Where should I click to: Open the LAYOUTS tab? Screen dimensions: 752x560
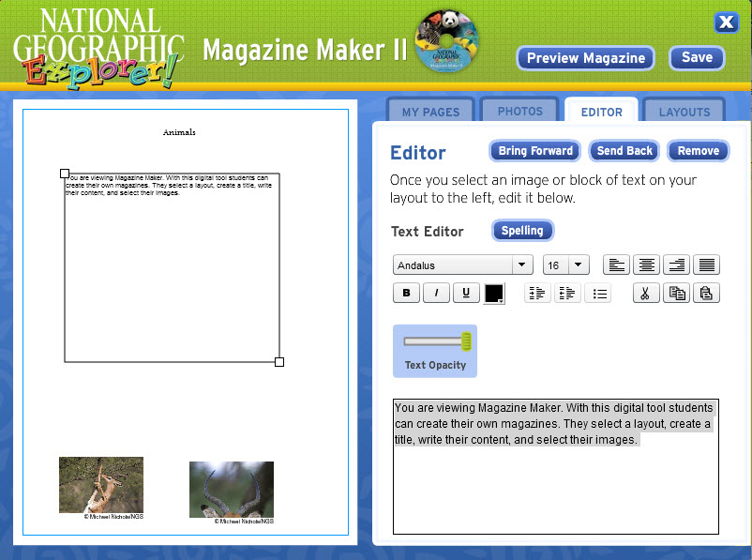684,112
